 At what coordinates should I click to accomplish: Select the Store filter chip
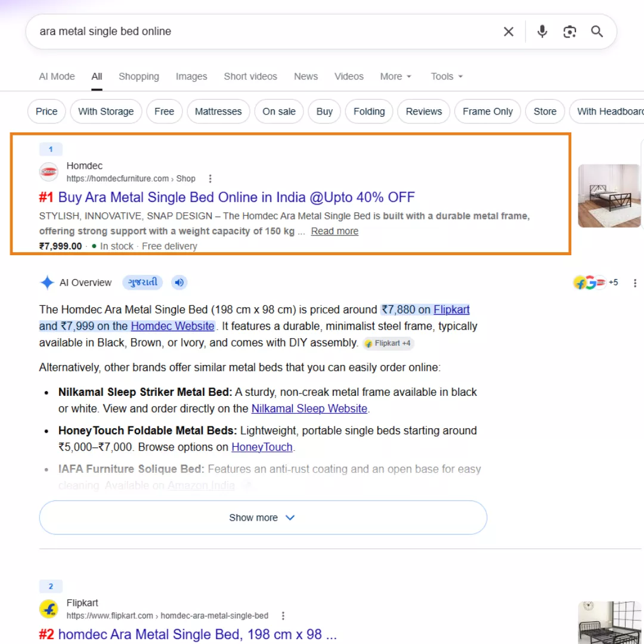pyautogui.click(x=545, y=112)
